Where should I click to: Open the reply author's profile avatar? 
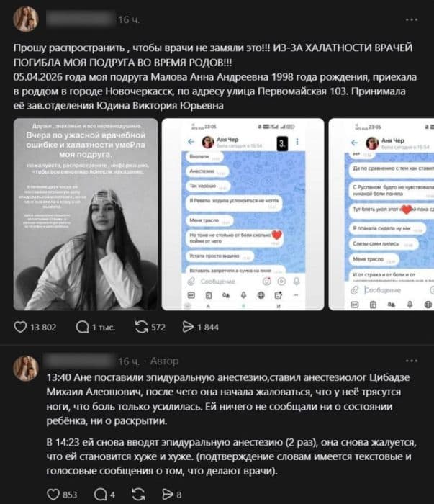(26, 369)
